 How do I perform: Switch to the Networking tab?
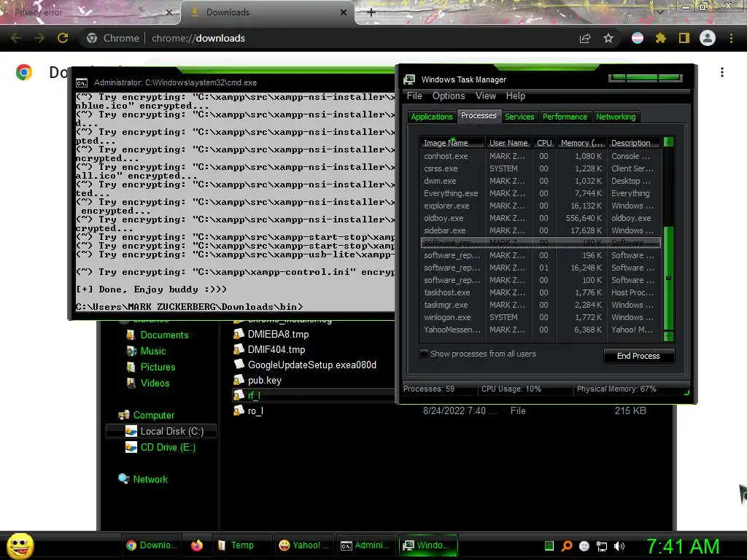click(x=616, y=117)
